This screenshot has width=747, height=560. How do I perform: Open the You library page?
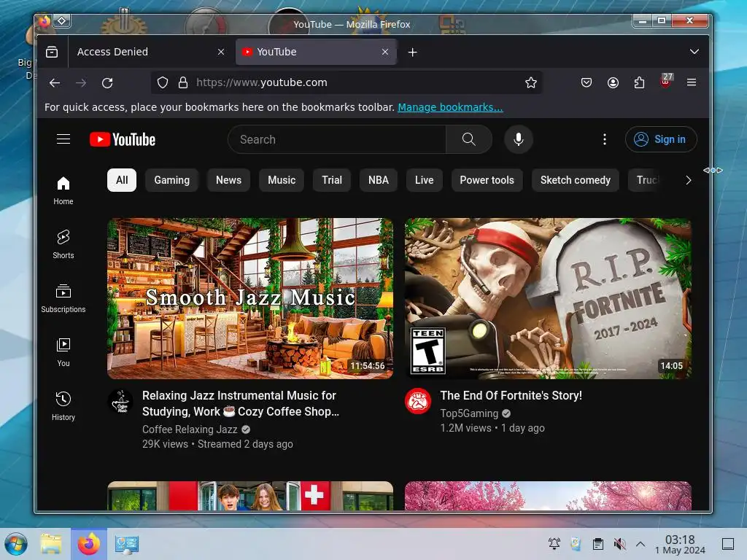coord(63,352)
